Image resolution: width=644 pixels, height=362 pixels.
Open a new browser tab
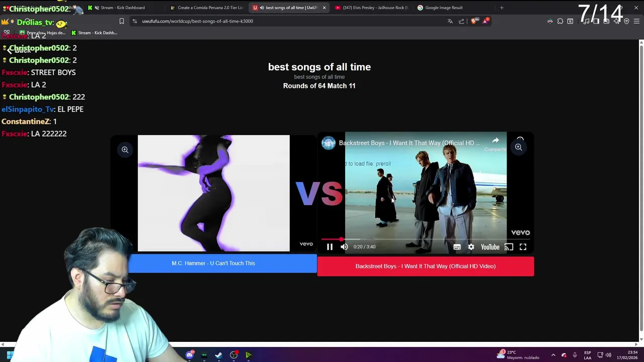[x=502, y=8]
